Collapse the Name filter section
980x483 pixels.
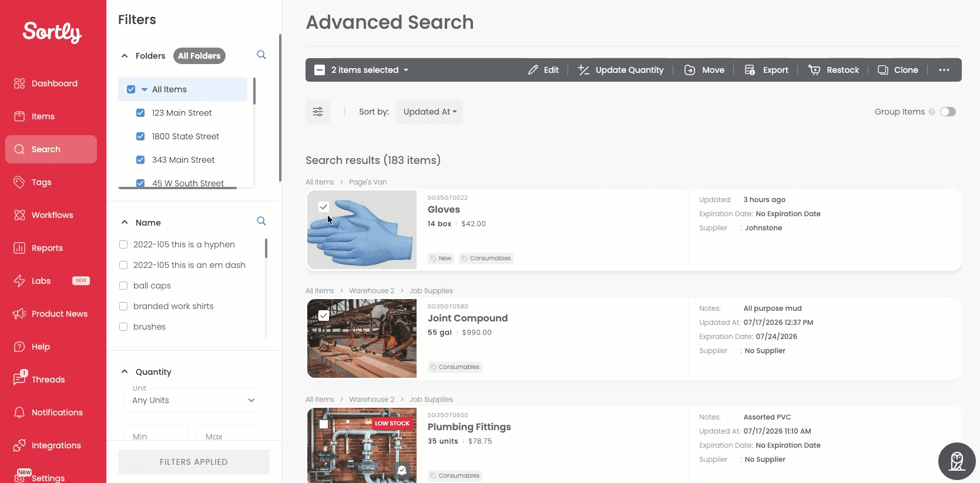pos(125,222)
